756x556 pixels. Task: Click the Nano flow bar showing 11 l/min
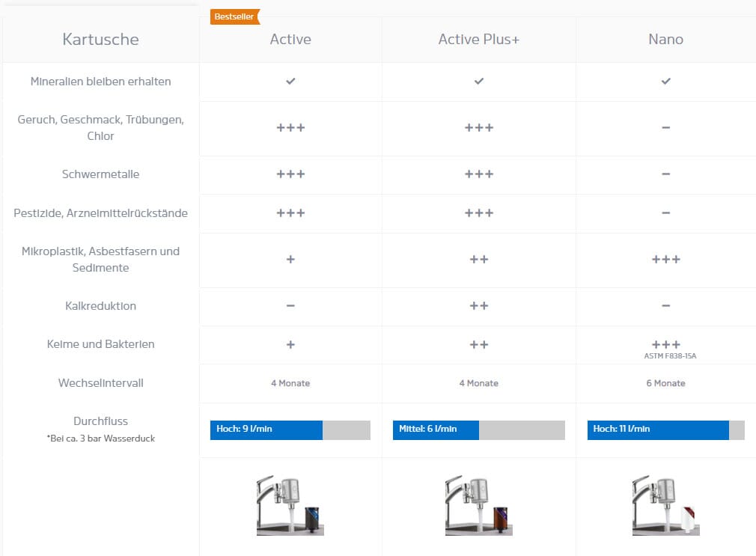click(x=665, y=430)
